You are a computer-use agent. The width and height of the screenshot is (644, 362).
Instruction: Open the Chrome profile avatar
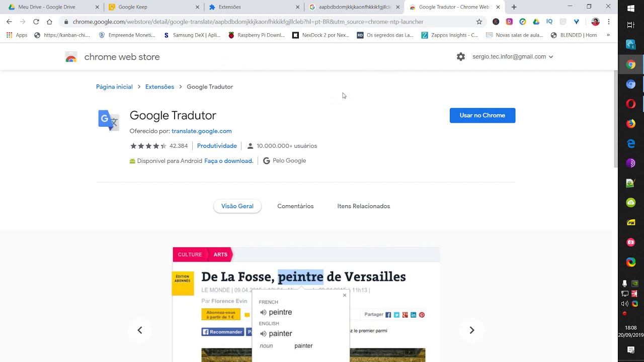[x=596, y=22]
